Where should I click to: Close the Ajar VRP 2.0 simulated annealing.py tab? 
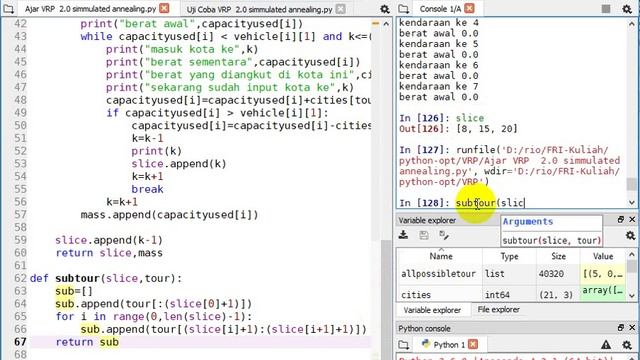tap(164, 8)
